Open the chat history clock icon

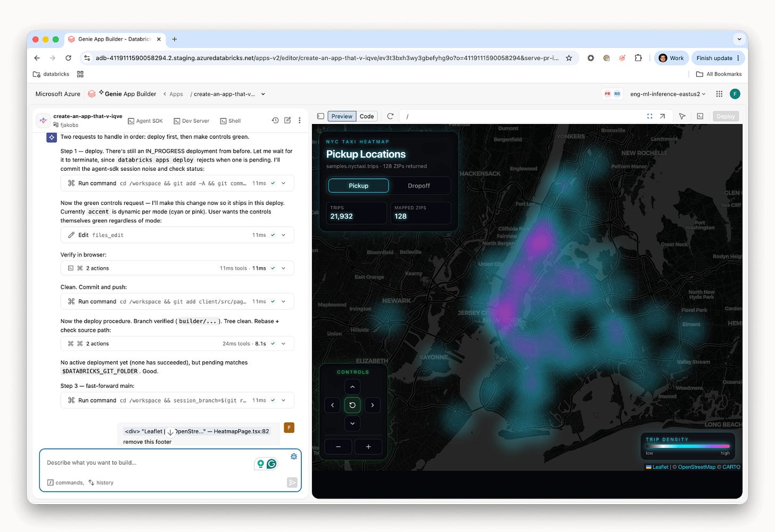[x=275, y=120]
